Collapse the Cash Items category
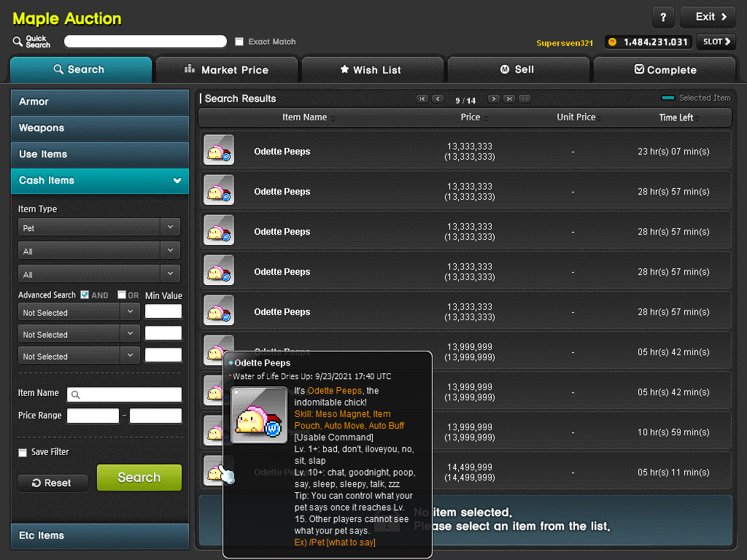Screen dimensions: 747x560 pyautogui.click(x=100, y=181)
